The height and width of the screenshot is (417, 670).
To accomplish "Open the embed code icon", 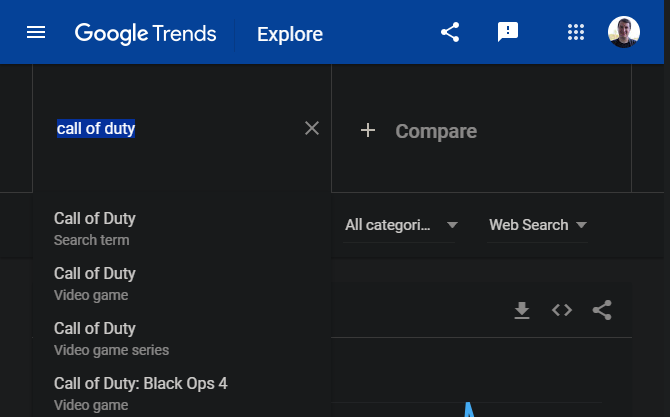I will 562,310.
